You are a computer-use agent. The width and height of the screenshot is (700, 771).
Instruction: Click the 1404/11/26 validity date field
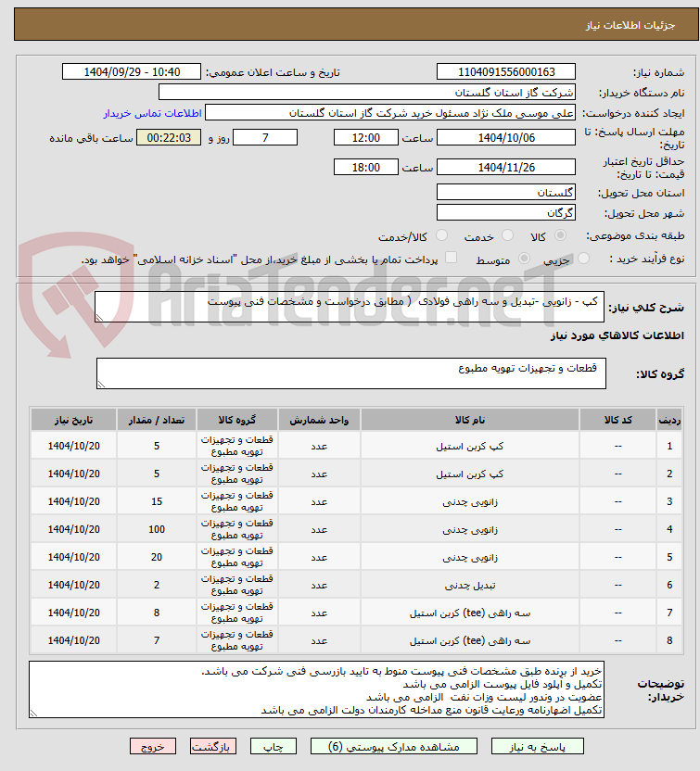[506, 167]
